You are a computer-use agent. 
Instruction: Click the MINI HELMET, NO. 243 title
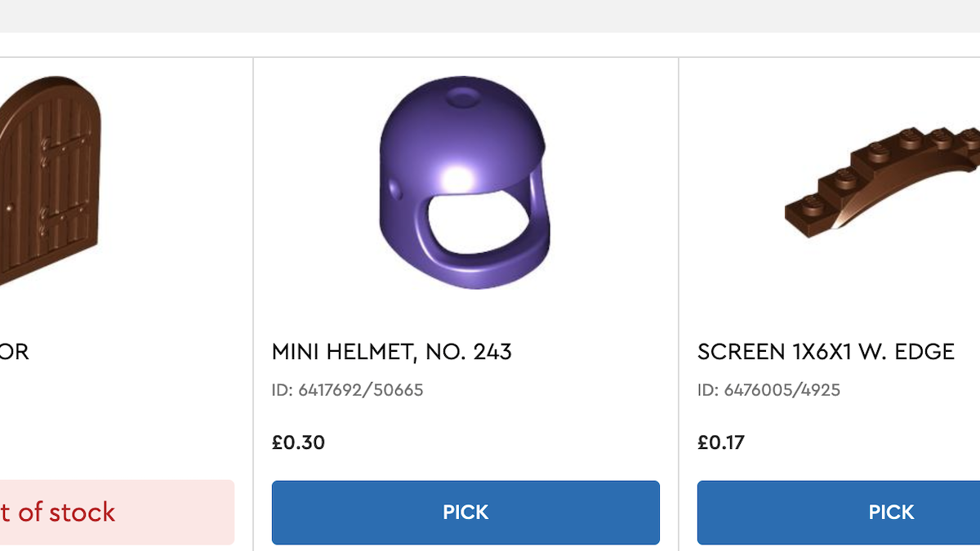pos(392,352)
